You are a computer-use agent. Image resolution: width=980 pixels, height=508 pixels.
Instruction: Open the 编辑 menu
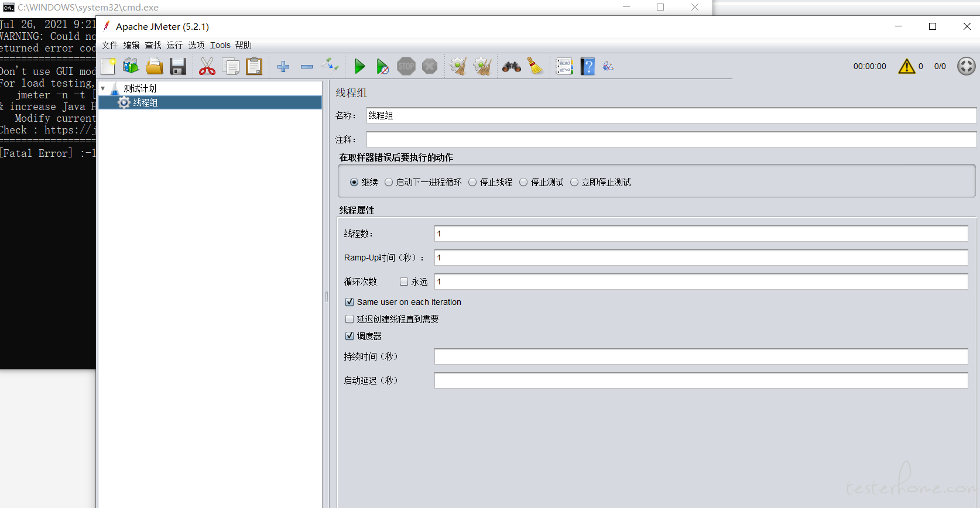[x=131, y=45]
